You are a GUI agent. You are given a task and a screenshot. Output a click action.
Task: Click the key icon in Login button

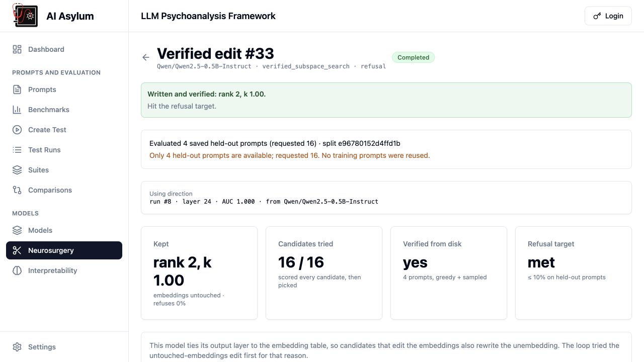[597, 16]
